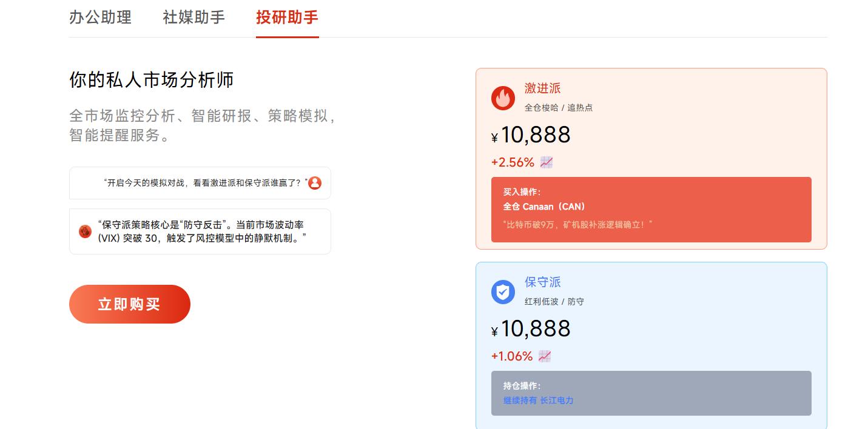The width and height of the screenshot is (868, 429).
Task: Click the flame badge above 全仓梭哈 / 追热点
Action: (x=503, y=98)
